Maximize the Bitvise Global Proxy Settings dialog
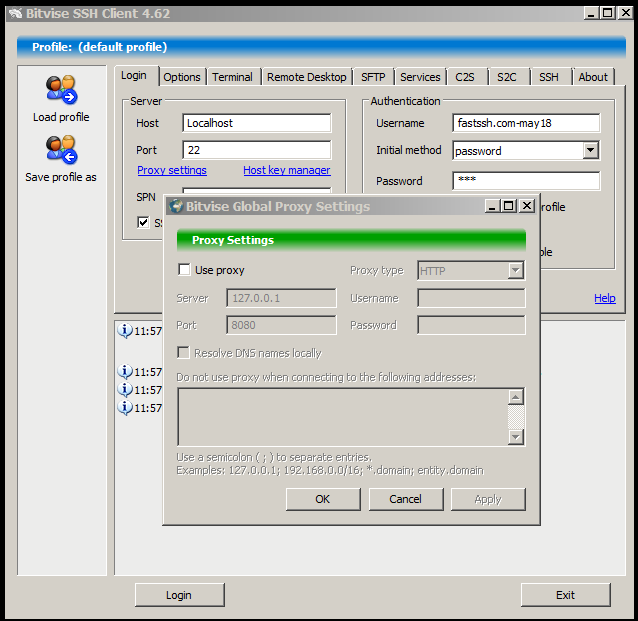Screen dimensions: 638x621 coord(509,206)
